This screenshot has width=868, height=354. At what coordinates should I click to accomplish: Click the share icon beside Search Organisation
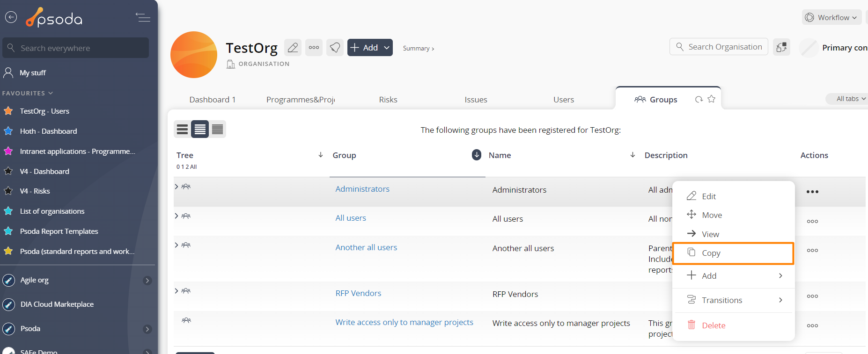point(781,47)
